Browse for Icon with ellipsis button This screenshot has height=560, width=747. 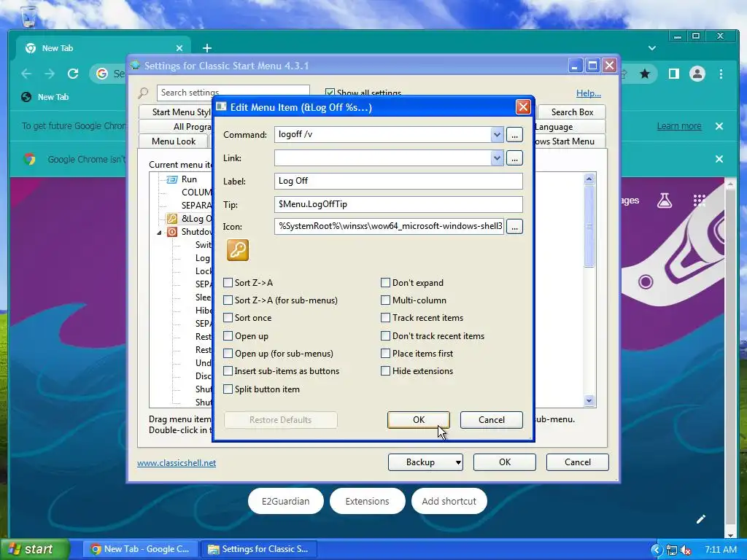(x=514, y=227)
